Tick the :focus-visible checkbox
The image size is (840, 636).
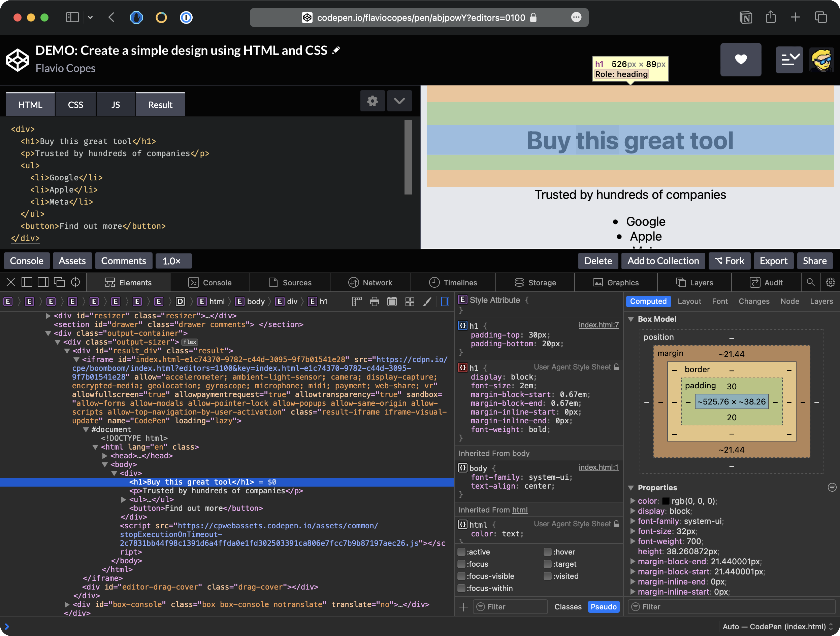coord(461,576)
